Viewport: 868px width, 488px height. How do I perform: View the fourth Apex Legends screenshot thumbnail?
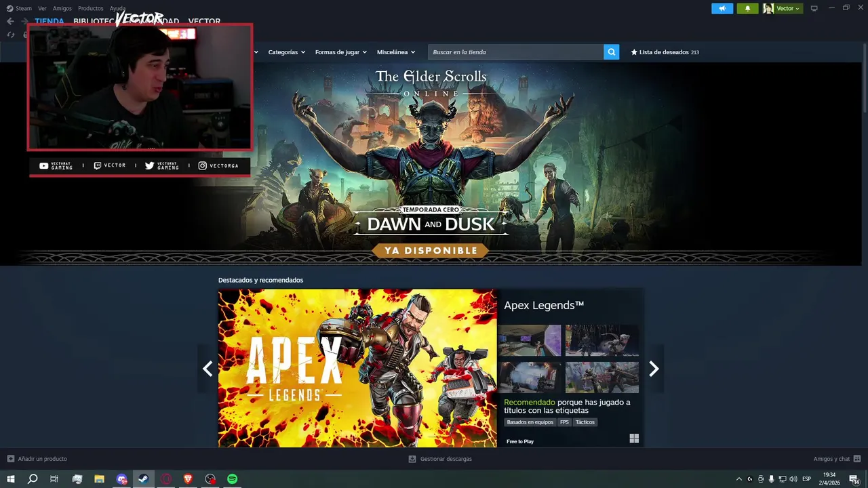tap(602, 378)
